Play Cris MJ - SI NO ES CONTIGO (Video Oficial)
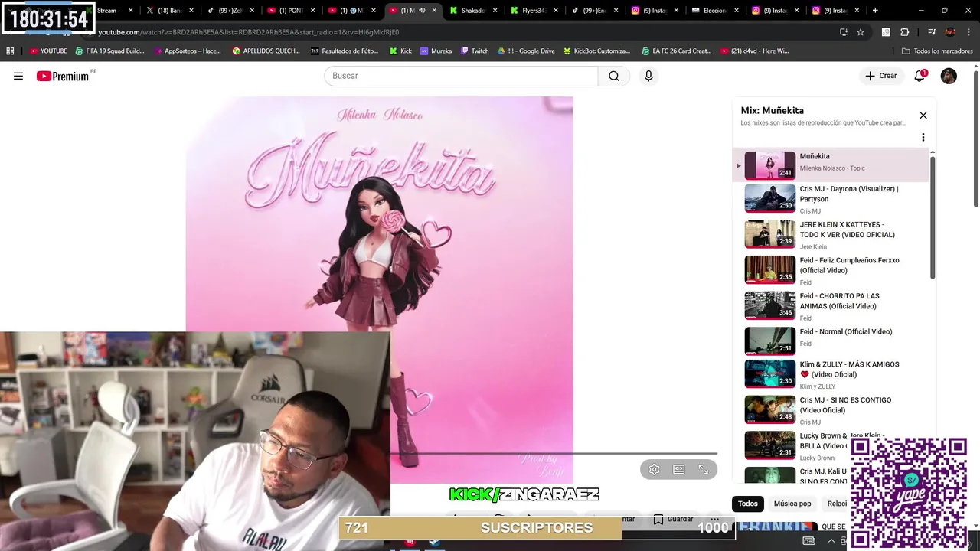Screen dimensions: 980x551 tap(831, 409)
